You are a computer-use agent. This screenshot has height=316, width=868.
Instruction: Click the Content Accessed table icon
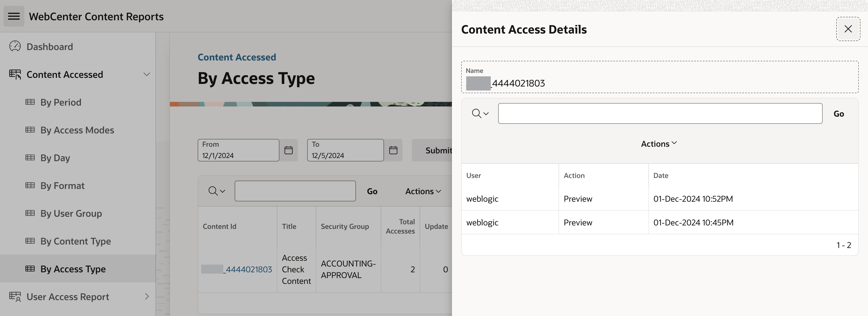(x=15, y=74)
